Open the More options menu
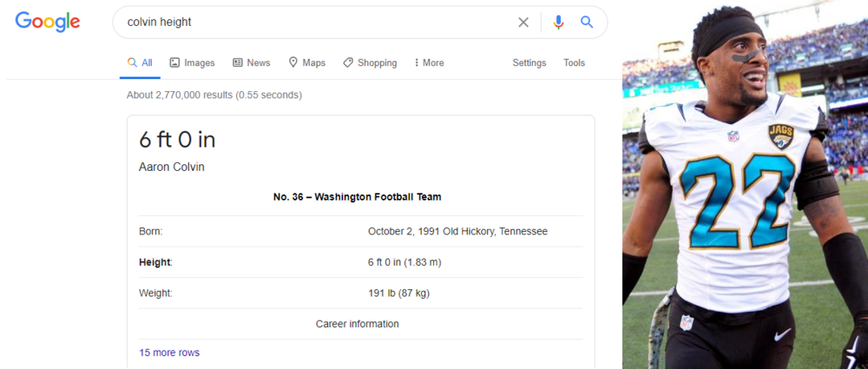The height and width of the screenshot is (369, 868). click(x=429, y=63)
